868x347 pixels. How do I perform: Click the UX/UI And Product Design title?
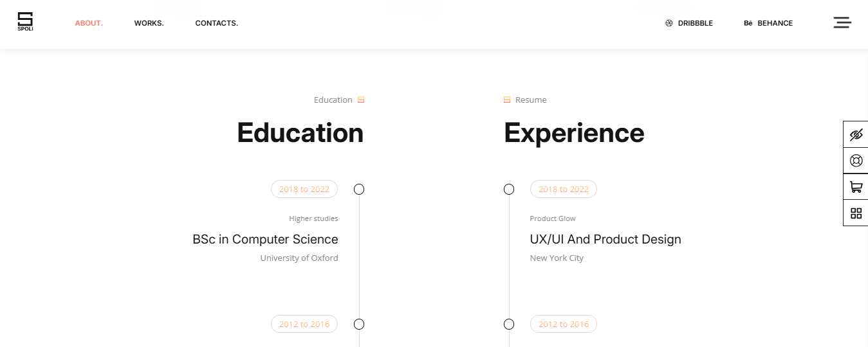(605, 239)
